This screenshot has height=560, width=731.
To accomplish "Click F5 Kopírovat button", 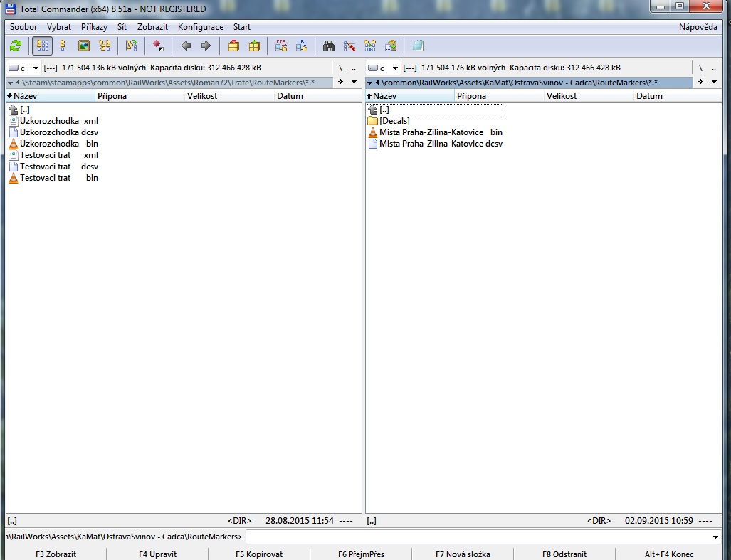I will [259, 554].
